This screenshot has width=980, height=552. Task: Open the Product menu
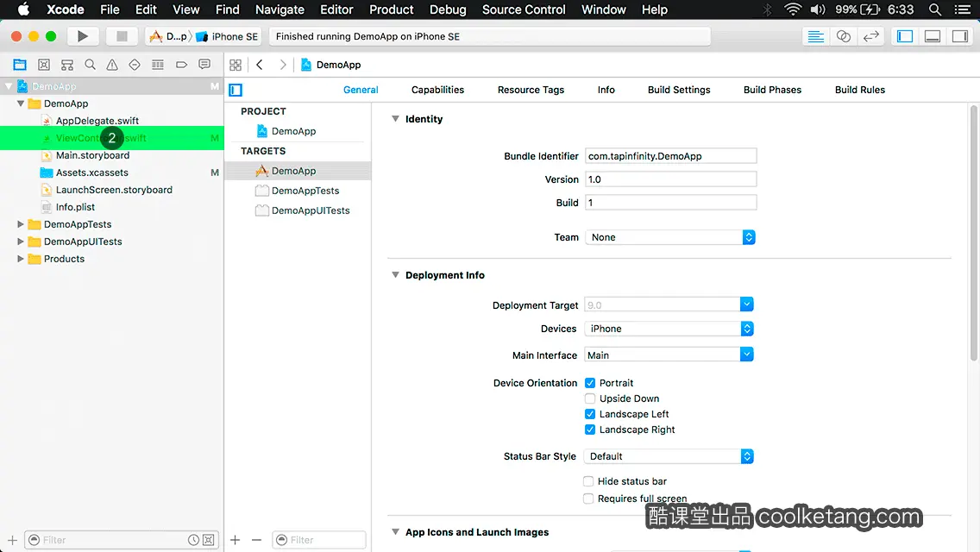392,9
